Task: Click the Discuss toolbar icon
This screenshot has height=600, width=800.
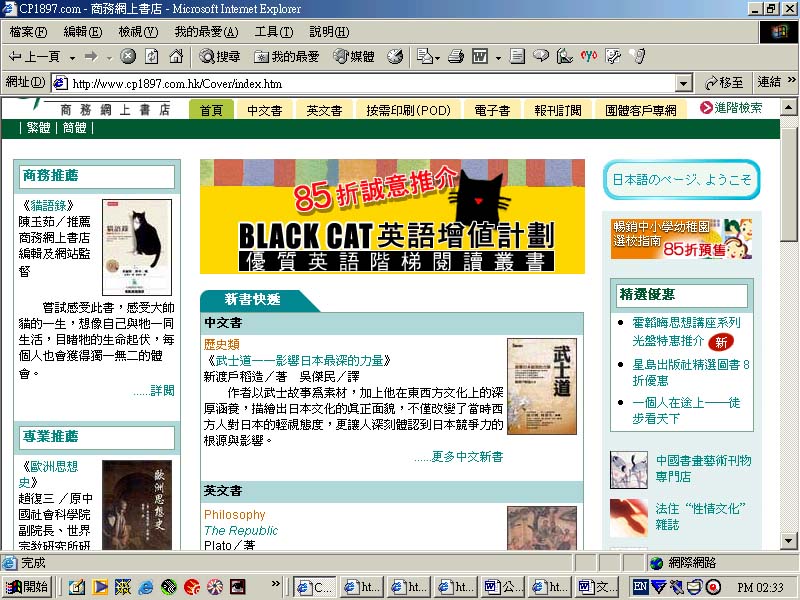Action: click(x=517, y=56)
